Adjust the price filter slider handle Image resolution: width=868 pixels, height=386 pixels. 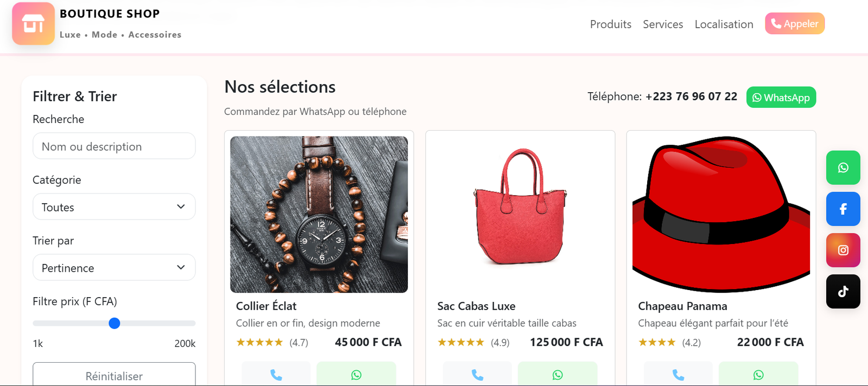[x=114, y=323]
